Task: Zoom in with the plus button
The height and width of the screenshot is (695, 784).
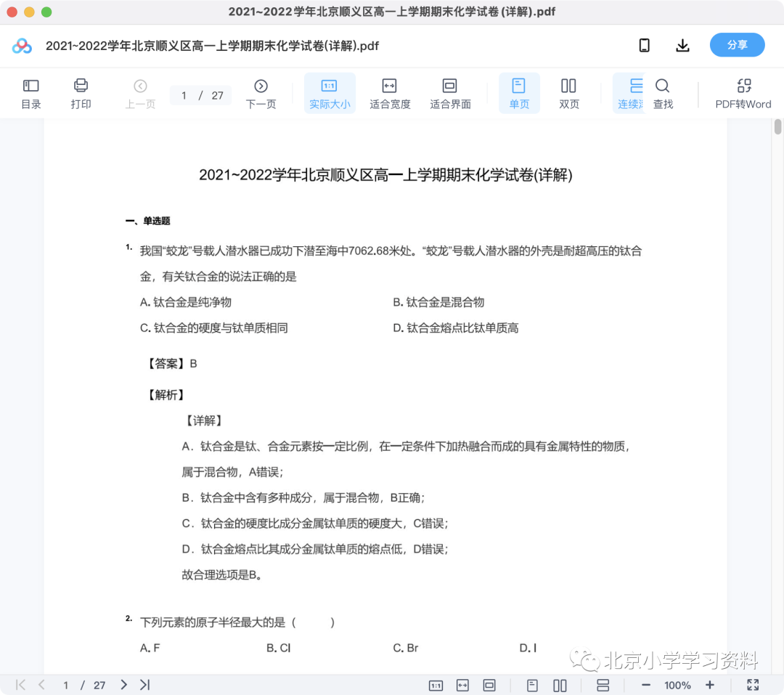Action: 709,685
